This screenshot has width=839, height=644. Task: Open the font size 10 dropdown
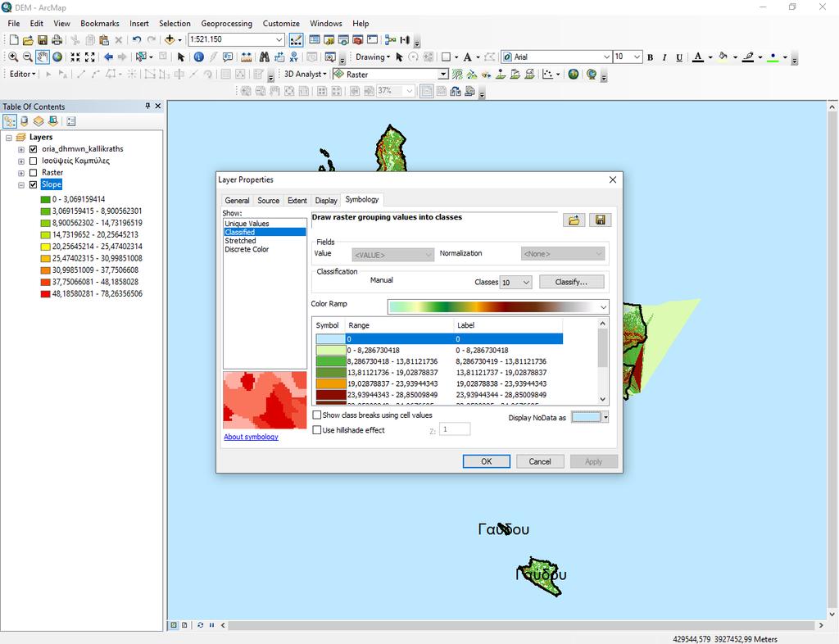click(x=637, y=57)
